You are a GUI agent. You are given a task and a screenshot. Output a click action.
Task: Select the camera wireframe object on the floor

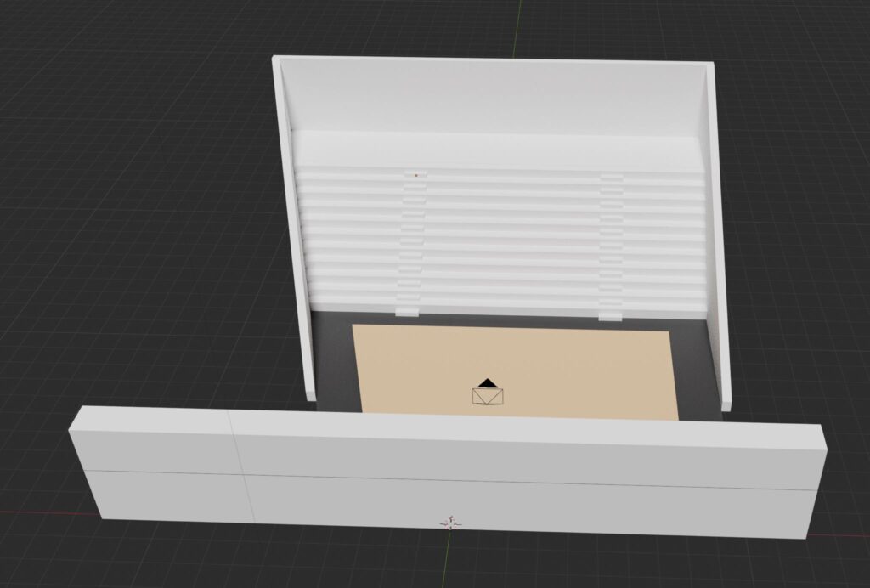[488, 396]
